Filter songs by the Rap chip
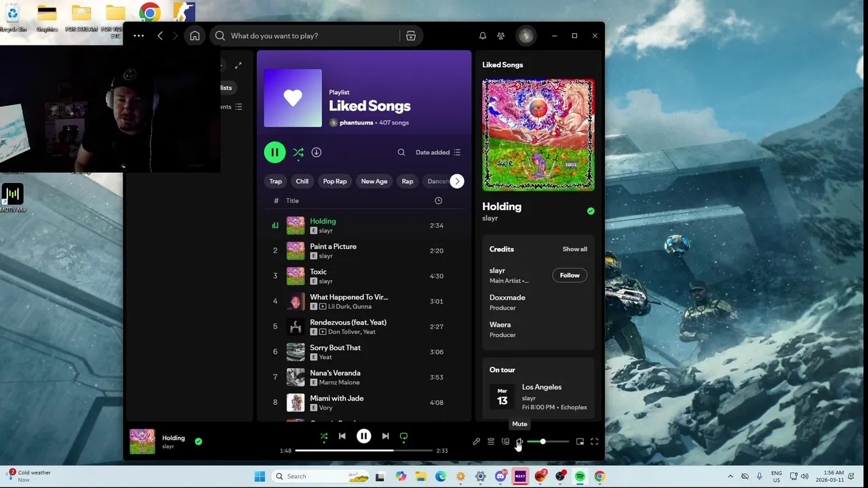868x488 pixels. [x=408, y=182]
